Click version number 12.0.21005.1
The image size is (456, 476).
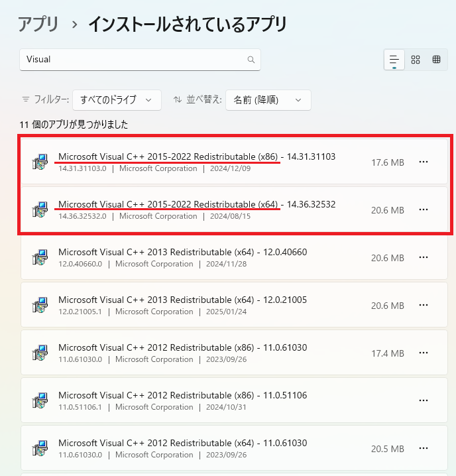coord(80,312)
